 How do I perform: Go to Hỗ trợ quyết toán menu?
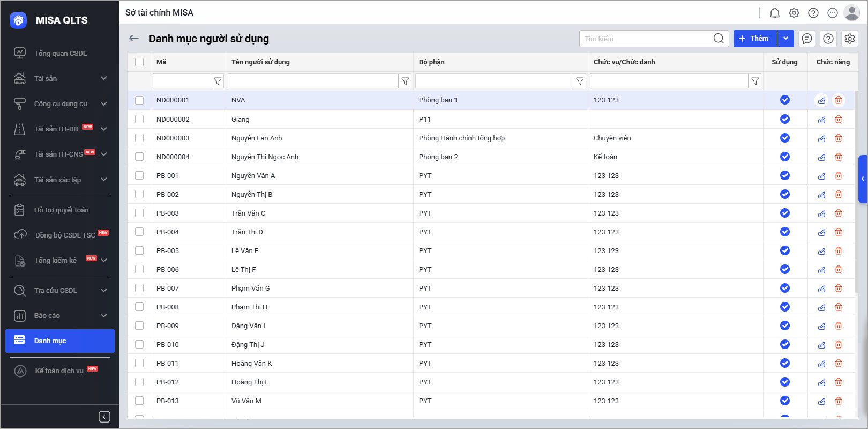[x=61, y=210]
